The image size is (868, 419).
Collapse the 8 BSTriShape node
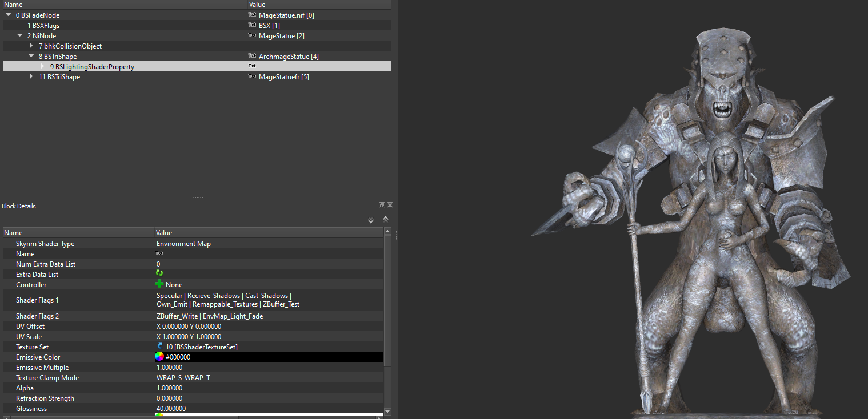(x=31, y=56)
